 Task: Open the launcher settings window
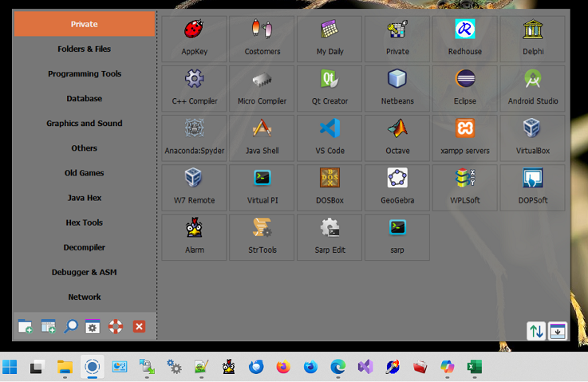93,326
